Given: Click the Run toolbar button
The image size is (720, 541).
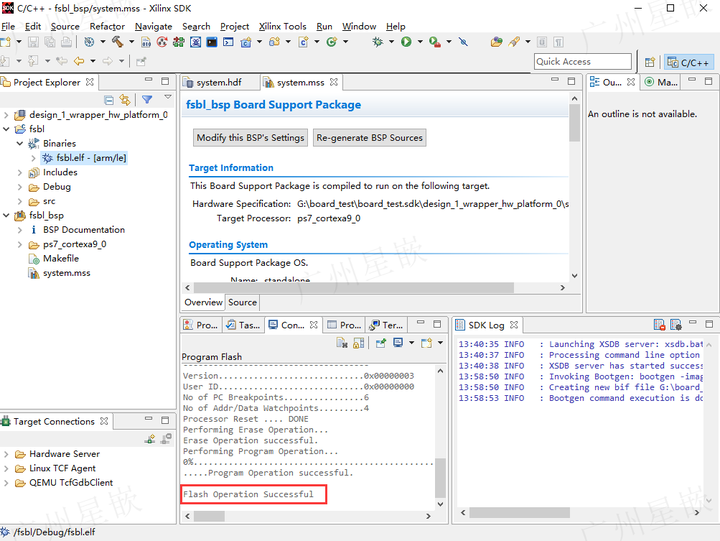Looking at the screenshot, I should click(x=406, y=42).
